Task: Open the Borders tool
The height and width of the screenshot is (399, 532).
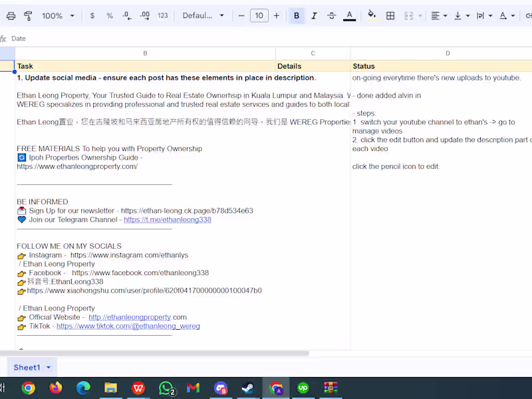Action: [x=390, y=15]
